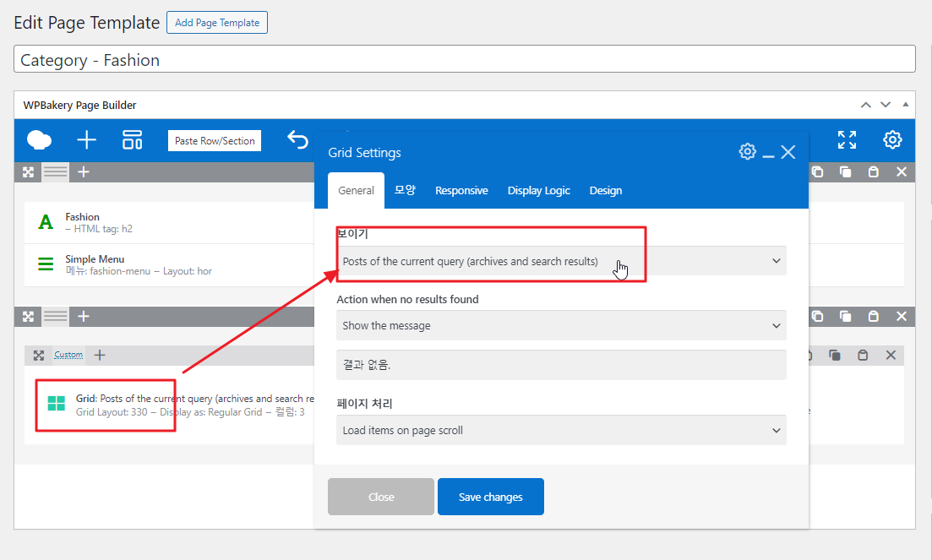Paste into second row clipboard icon

pos(873,317)
